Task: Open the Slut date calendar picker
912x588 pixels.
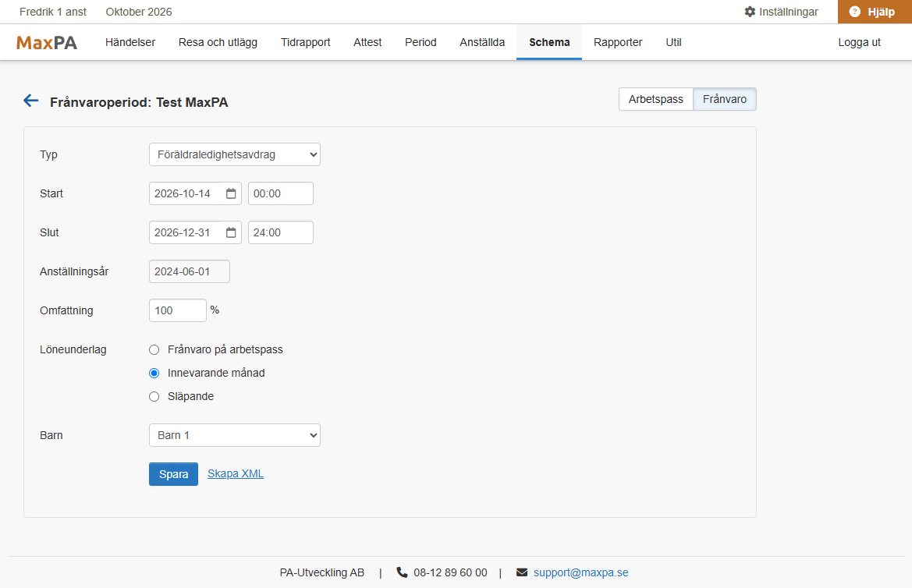Action: pyautogui.click(x=231, y=232)
